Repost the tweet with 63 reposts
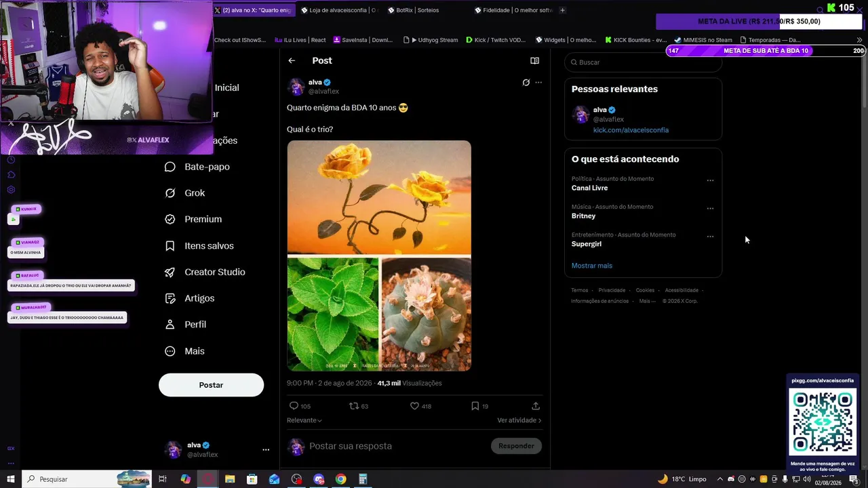Image resolution: width=868 pixels, height=488 pixels. (358, 406)
